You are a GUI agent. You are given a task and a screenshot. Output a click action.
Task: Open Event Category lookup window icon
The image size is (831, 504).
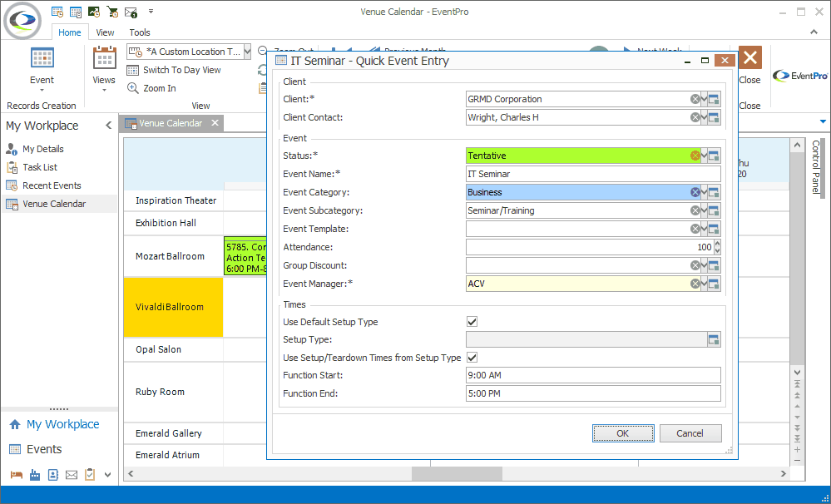[x=714, y=192]
